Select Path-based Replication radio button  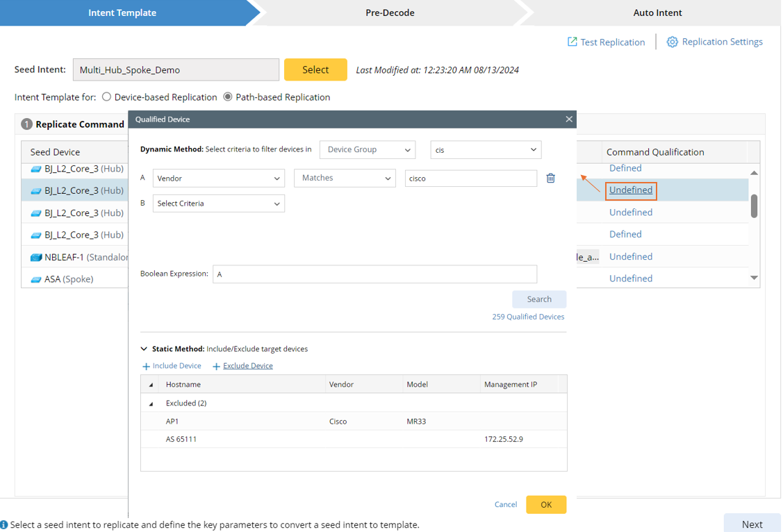228,97
